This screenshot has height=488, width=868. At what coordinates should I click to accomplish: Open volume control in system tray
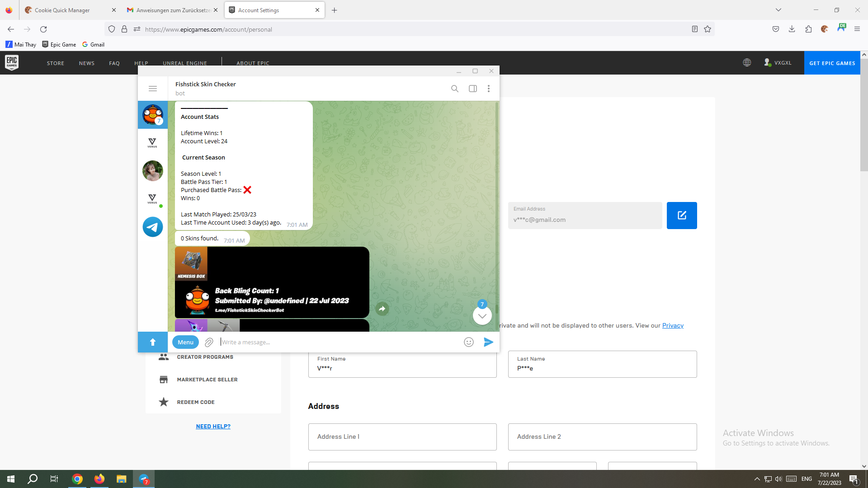coord(778,479)
